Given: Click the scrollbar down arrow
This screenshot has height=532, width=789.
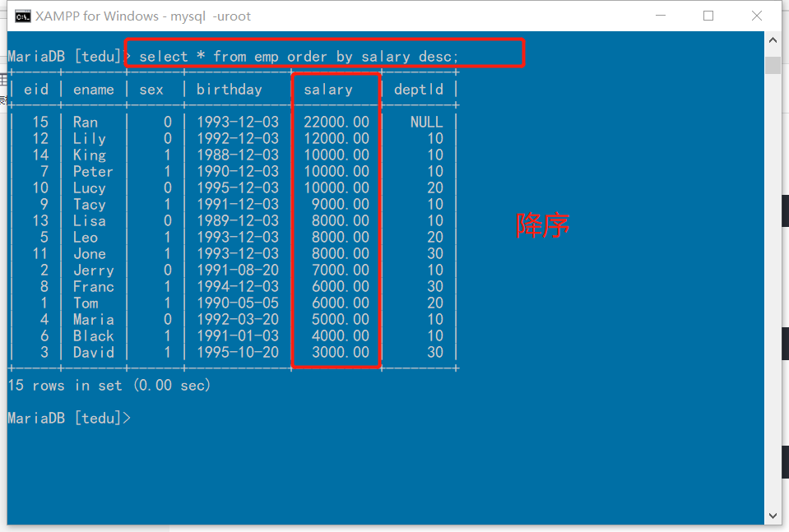Looking at the screenshot, I should tap(773, 516).
